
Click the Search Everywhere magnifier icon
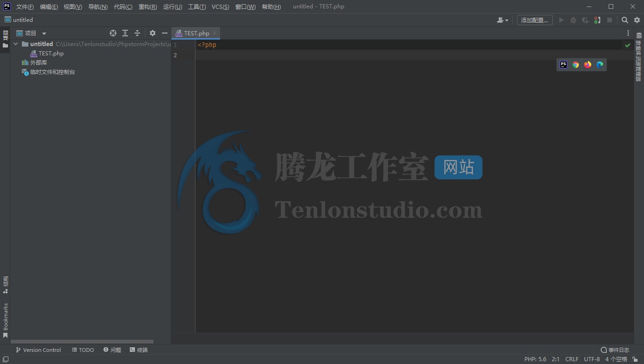click(x=625, y=20)
